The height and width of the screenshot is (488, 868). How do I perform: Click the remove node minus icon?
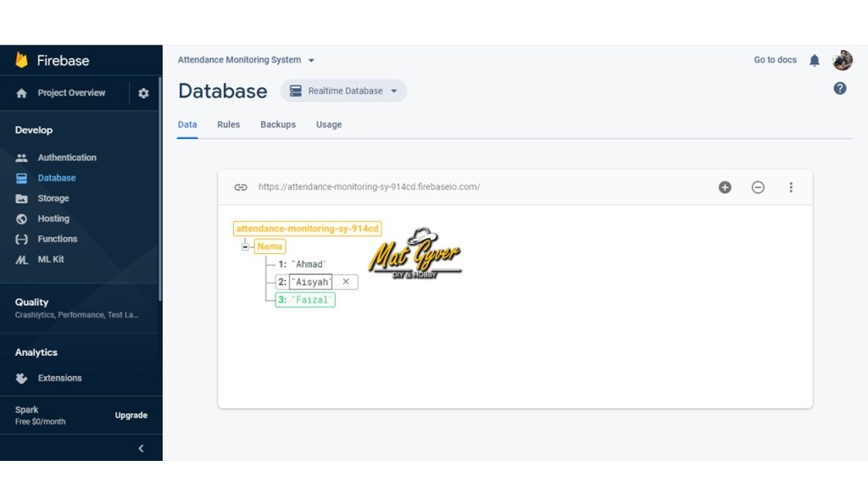click(758, 187)
